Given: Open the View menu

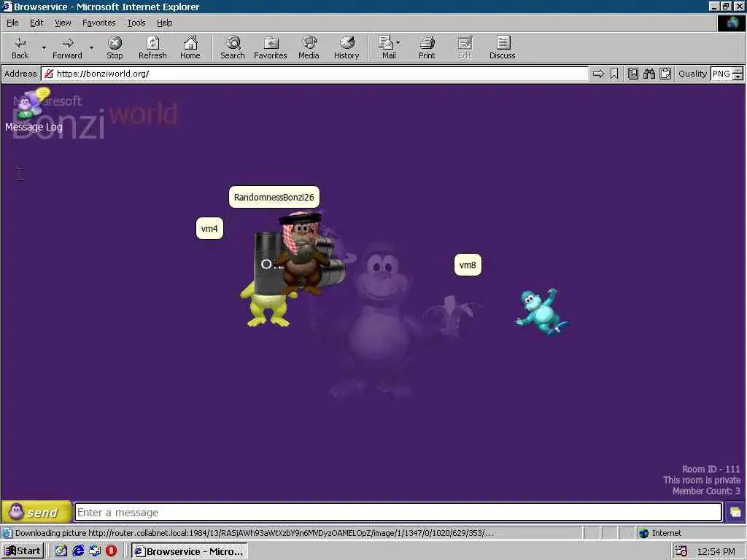Looking at the screenshot, I should coord(63,23).
